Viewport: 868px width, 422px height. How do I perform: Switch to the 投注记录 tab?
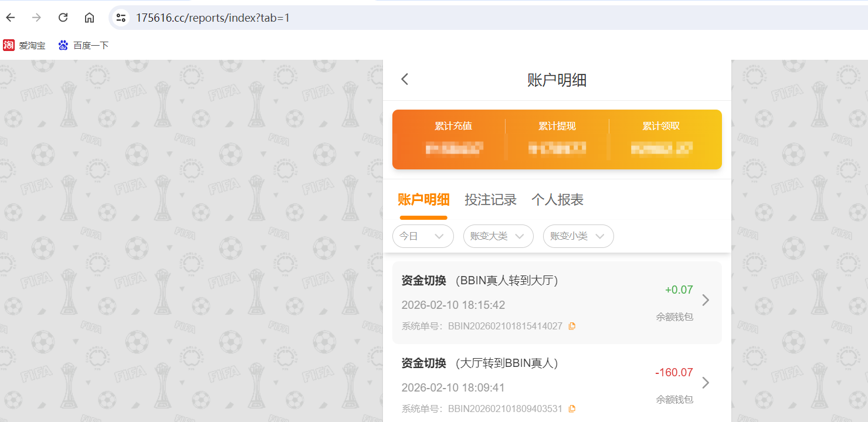tap(491, 200)
